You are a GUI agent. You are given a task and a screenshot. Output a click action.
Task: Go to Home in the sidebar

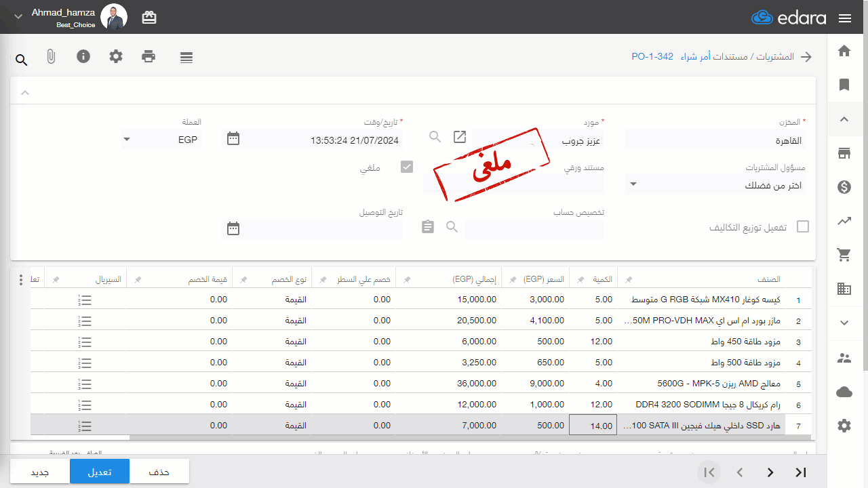click(x=844, y=51)
